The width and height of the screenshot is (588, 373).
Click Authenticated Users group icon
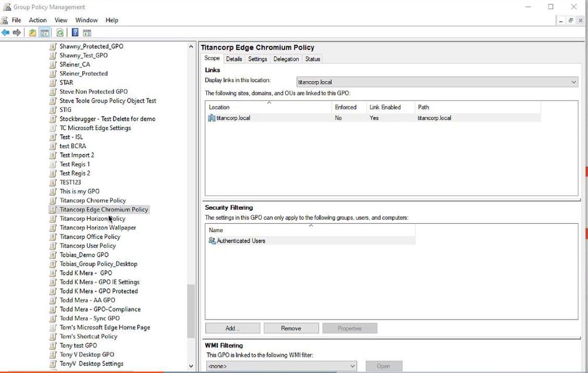(x=212, y=241)
